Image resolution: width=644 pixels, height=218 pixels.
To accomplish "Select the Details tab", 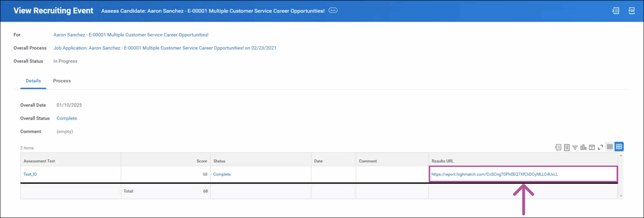I will click(33, 81).
